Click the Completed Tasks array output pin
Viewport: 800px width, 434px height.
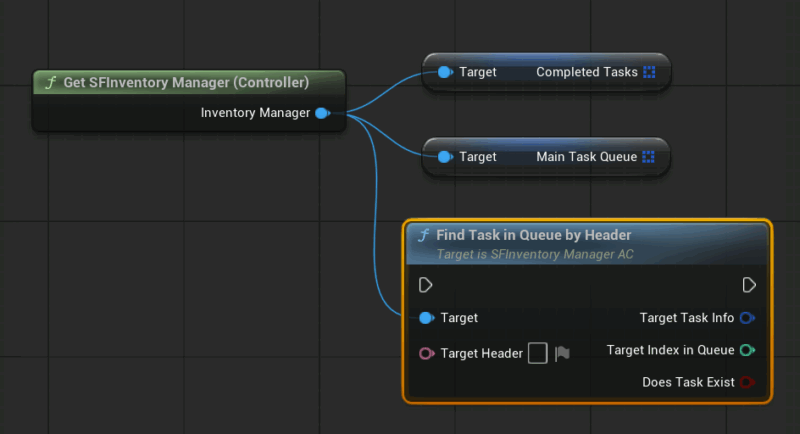[649, 72]
